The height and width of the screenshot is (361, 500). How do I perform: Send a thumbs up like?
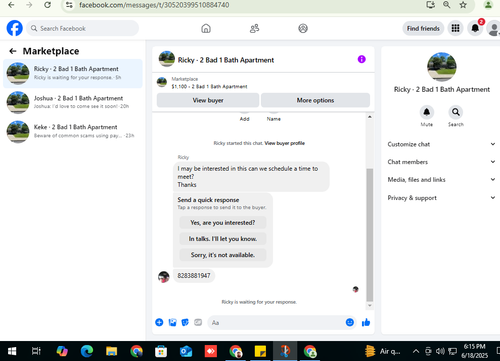click(x=366, y=322)
